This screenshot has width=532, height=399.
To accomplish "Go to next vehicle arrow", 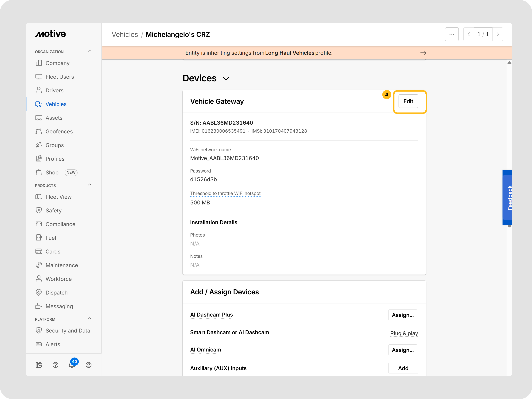I will pyautogui.click(x=498, y=34).
